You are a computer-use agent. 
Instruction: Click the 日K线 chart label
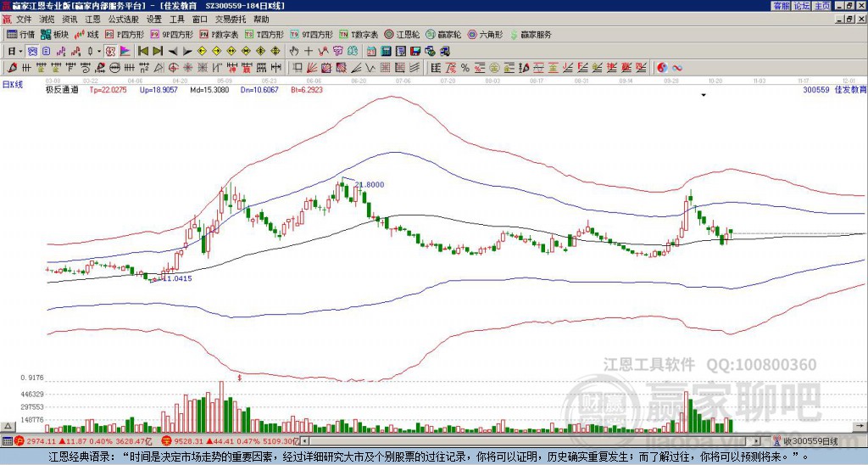pyautogui.click(x=13, y=85)
